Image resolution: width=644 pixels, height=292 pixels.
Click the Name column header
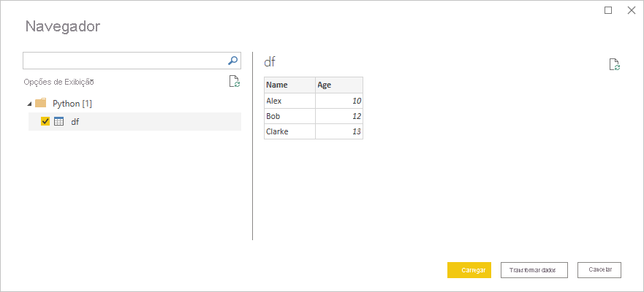289,85
